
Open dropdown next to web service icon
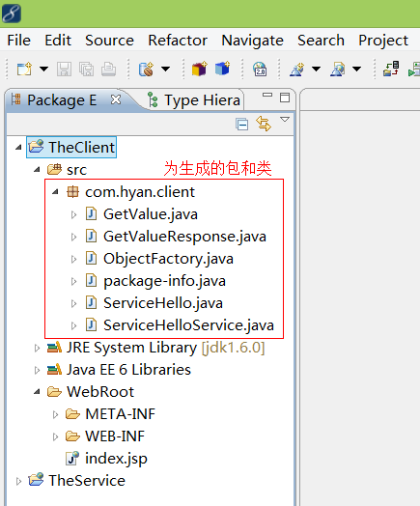(x=165, y=69)
